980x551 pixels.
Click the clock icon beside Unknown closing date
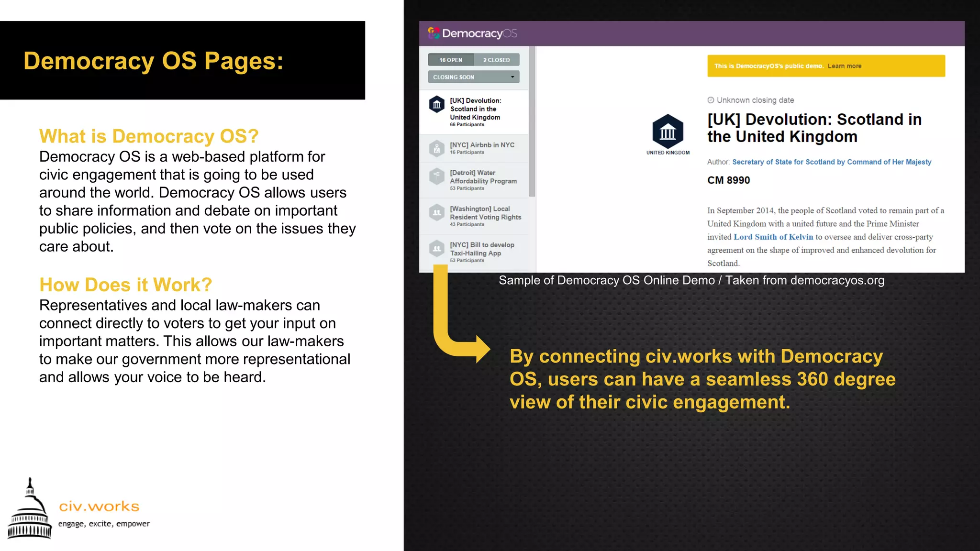point(711,100)
